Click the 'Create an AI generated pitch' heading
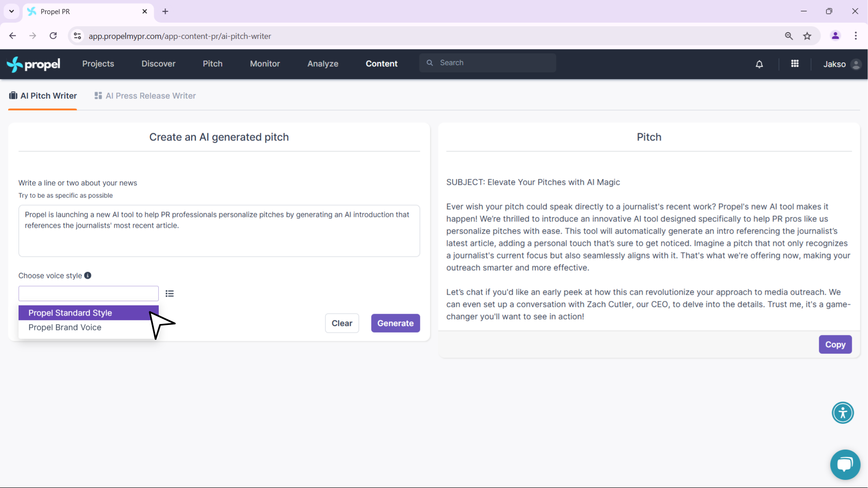 [219, 137]
